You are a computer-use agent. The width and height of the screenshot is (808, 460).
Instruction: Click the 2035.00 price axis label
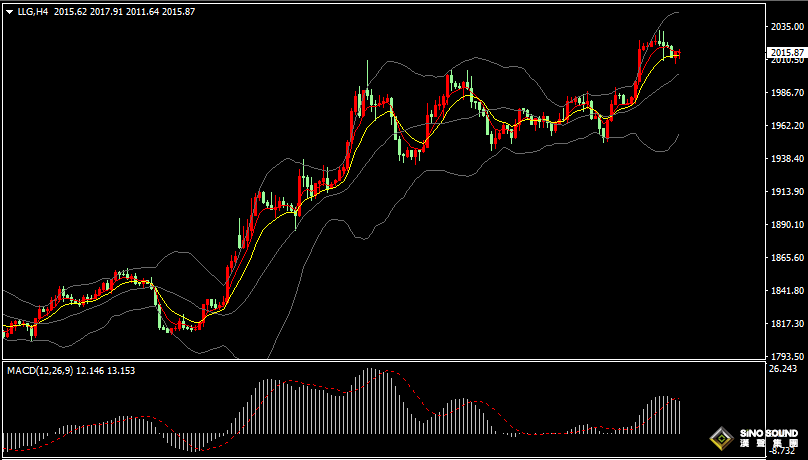point(786,27)
